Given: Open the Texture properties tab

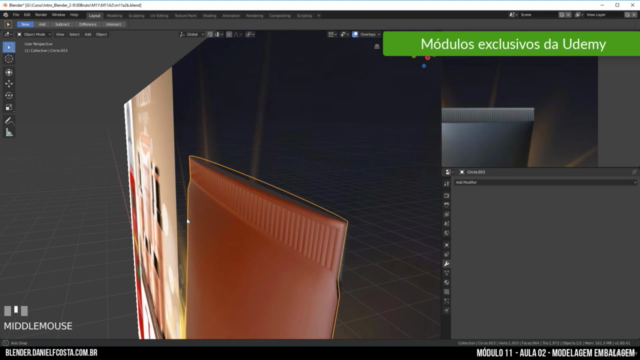Looking at the screenshot, I should coord(447,292).
